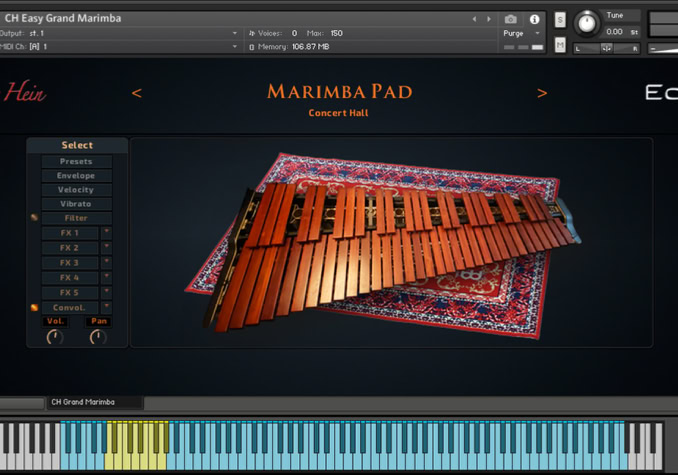Toggle the Convol. enable indicator
This screenshot has height=475, width=678.
click(x=34, y=307)
